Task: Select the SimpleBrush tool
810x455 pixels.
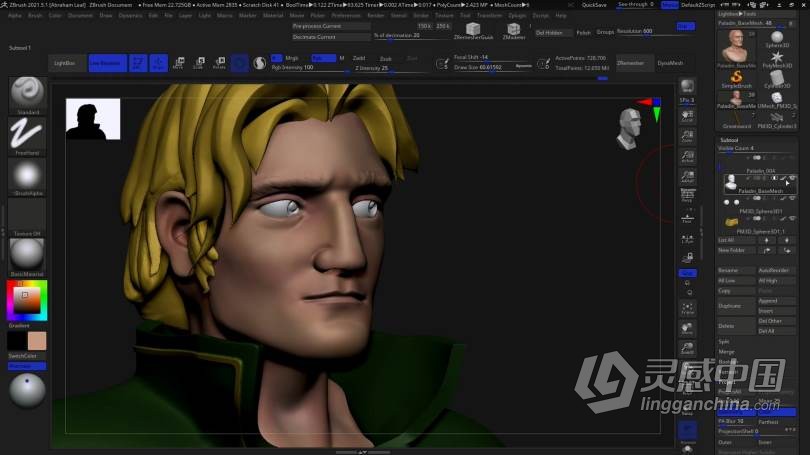Action: tap(737, 80)
